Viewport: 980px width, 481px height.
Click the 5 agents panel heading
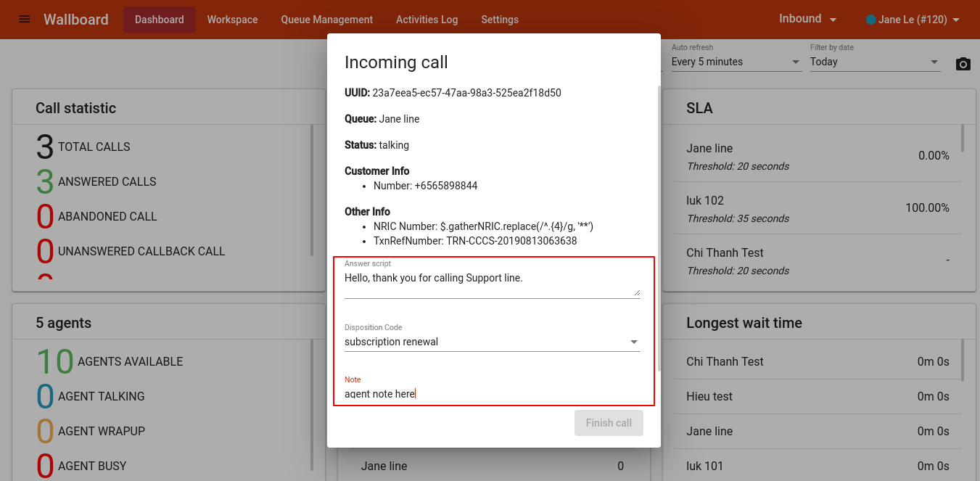64,323
